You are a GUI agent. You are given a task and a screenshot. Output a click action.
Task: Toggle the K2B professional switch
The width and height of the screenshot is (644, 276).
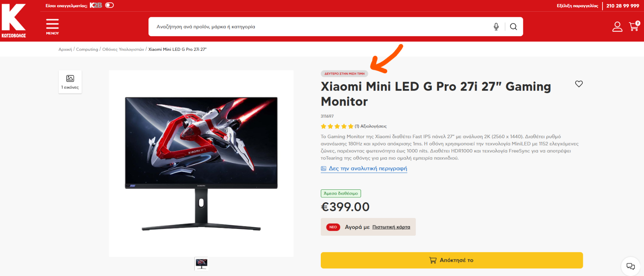(x=109, y=5)
